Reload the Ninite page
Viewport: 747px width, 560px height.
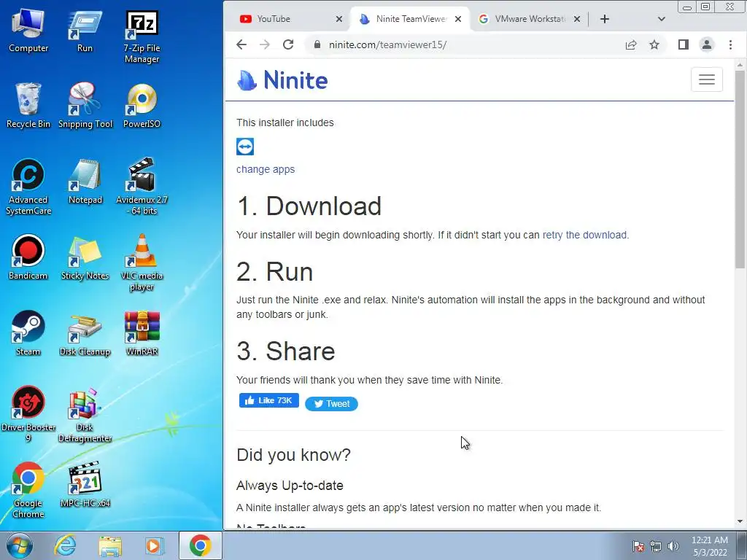(x=288, y=44)
